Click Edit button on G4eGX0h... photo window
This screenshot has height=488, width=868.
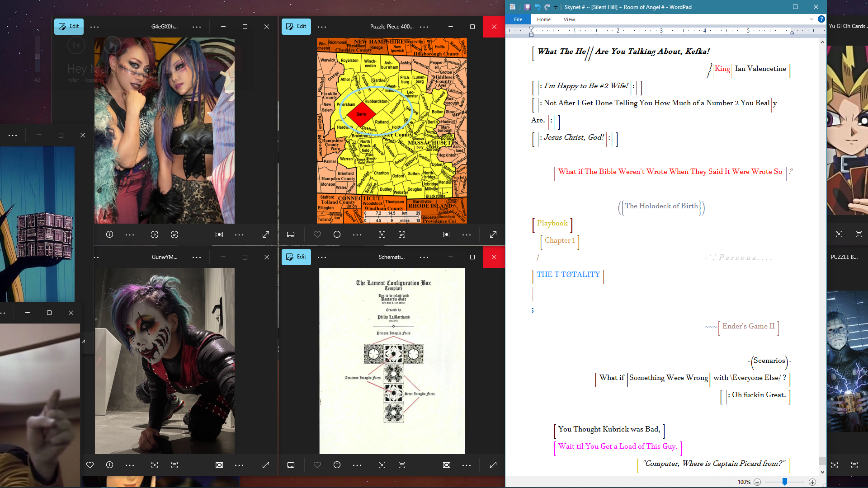click(69, 26)
